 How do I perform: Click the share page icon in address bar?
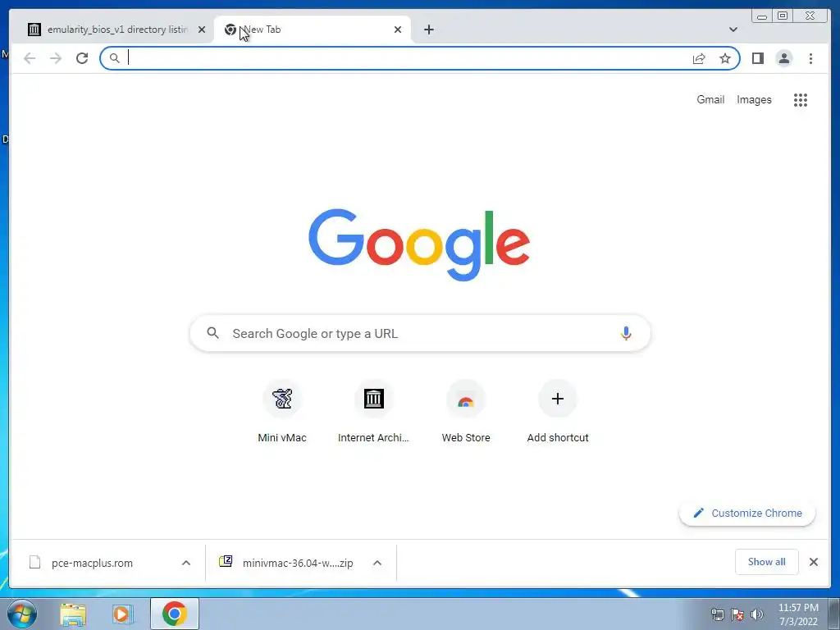tap(699, 58)
